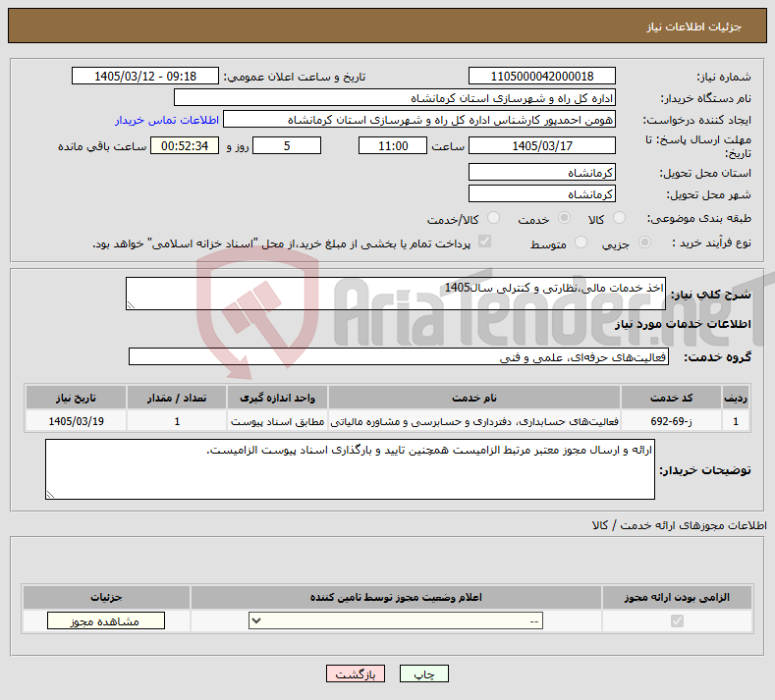Click the quantity cell 1 in services table
Screen dimensions: 775x700
tap(177, 421)
